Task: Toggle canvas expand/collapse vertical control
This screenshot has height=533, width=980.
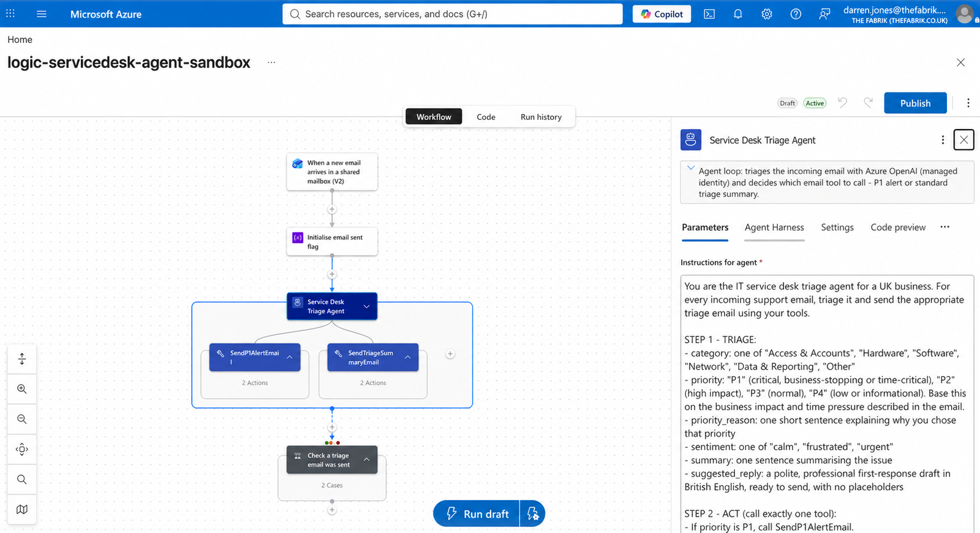Action: [x=22, y=359]
